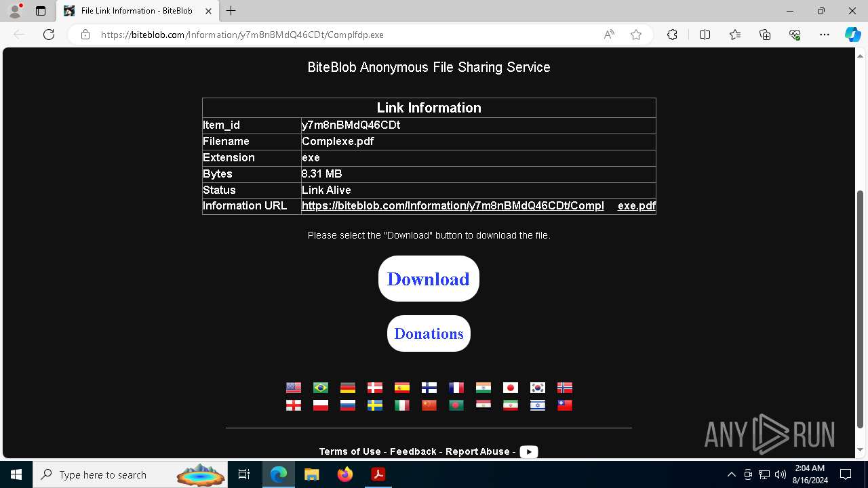Select the Japan flag language
This screenshot has height=488, width=868.
511,388
